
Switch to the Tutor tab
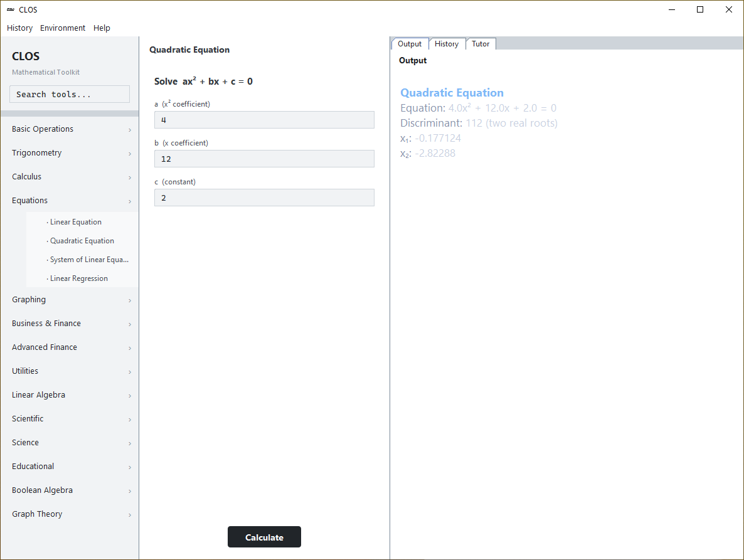[x=481, y=44]
